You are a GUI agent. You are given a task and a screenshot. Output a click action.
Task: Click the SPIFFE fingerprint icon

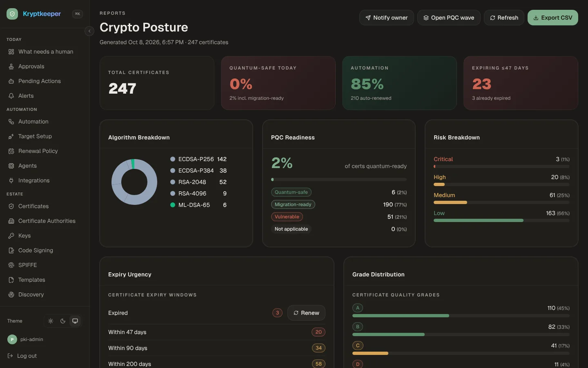point(11,265)
